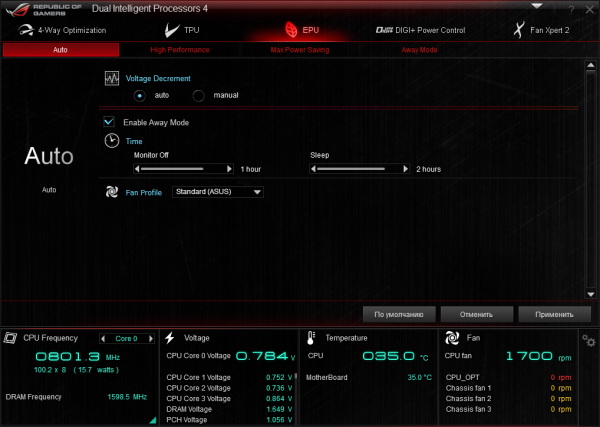Switch to the TPU section
The image size is (600, 427).
point(182,30)
